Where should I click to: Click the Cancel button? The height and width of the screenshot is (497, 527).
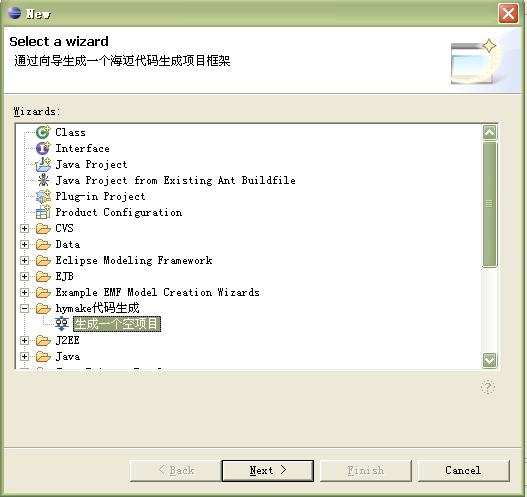click(x=463, y=470)
